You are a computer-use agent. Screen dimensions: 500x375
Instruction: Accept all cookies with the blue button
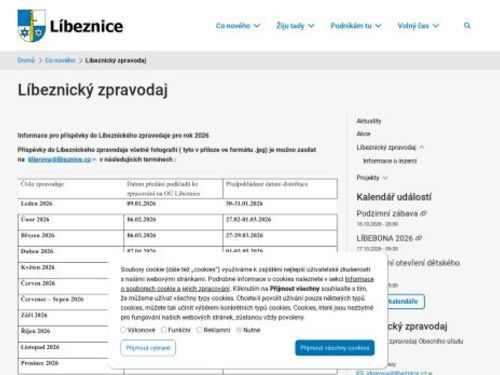click(x=335, y=348)
